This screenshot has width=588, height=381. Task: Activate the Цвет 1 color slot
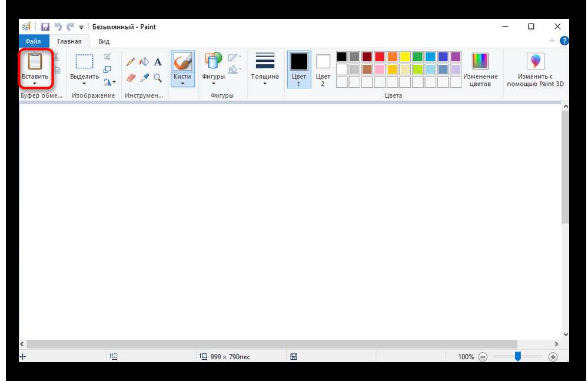[299, 69]
